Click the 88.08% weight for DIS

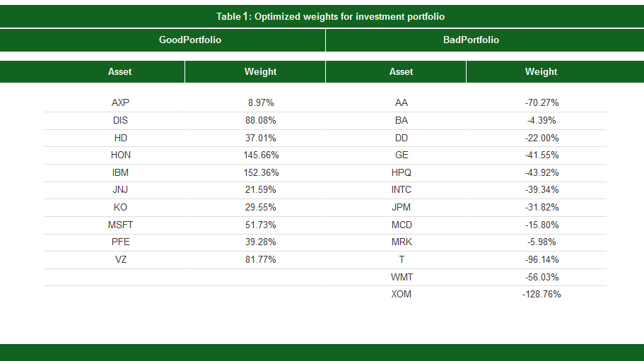[x=262, y=120]
